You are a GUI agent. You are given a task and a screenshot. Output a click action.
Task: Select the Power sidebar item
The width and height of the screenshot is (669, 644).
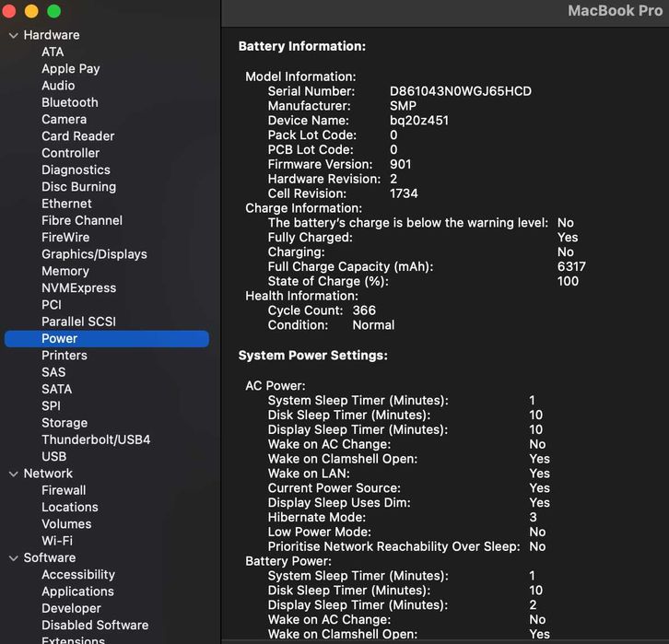coord(59,338)
